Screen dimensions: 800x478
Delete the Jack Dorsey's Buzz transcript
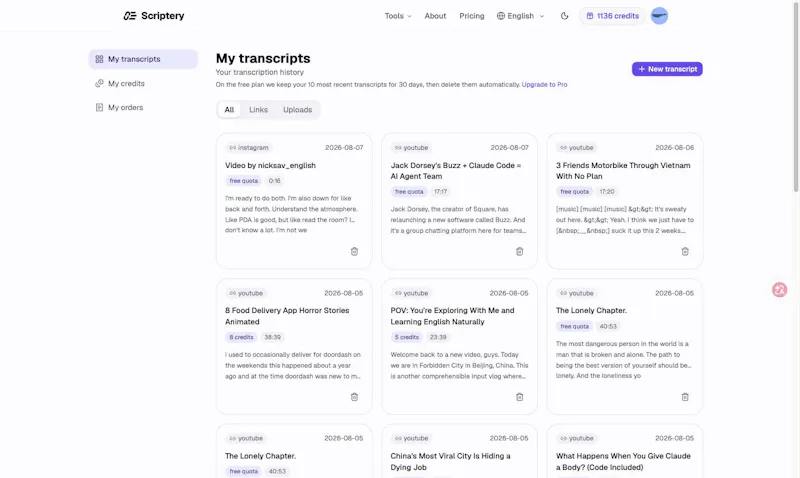(519, 251)
